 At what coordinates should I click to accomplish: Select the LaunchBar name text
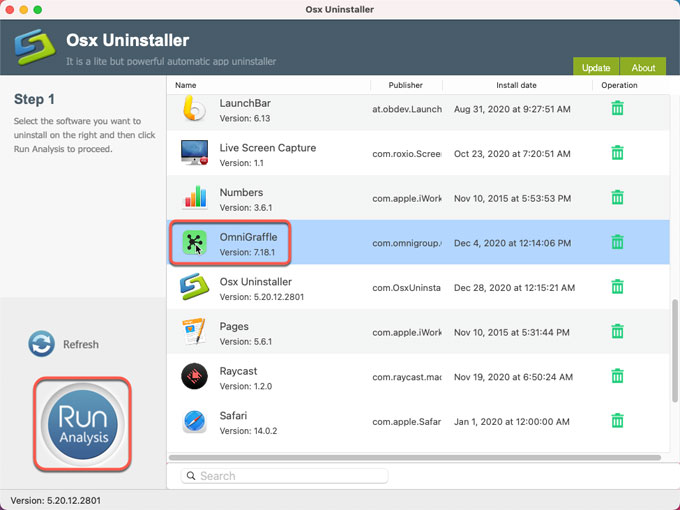pyautogui.click(x=245, y=103)
